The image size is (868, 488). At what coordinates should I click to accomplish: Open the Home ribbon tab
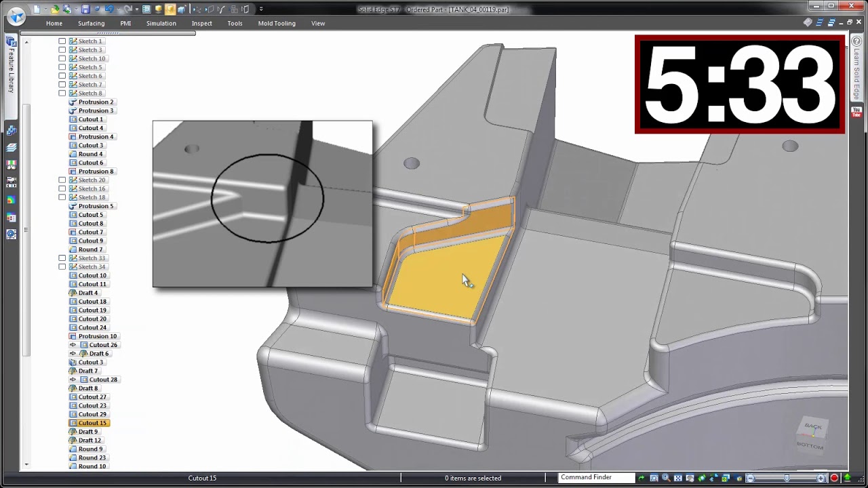pos(54,23)
